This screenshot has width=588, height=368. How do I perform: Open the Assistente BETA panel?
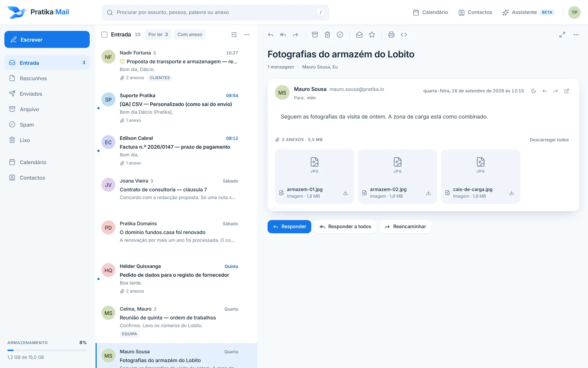point(528,13)
